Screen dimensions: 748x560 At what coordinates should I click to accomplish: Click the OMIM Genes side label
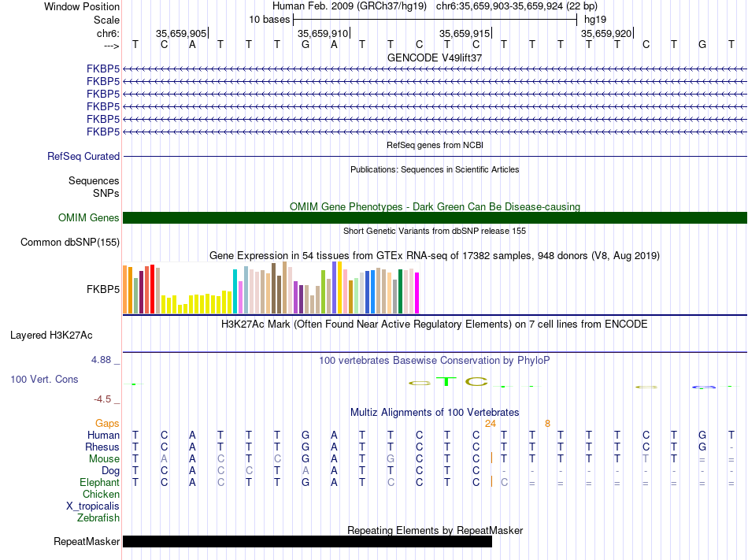(88, 218)
